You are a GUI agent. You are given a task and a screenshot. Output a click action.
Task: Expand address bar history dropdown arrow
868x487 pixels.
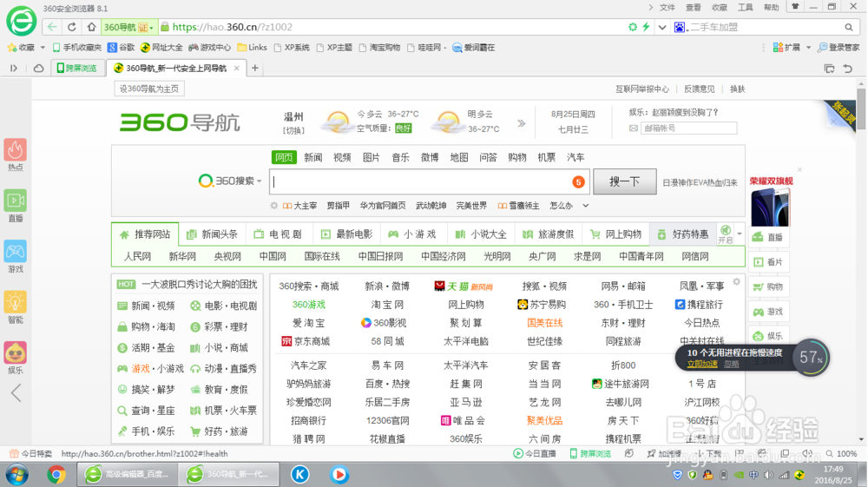[x=662, y=27]
